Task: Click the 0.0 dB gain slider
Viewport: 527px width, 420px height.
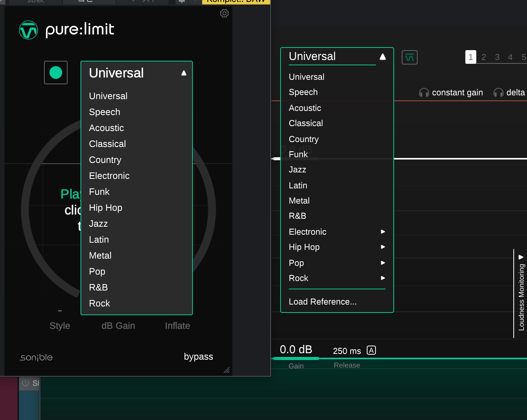Action: click(x=296, y=350)
